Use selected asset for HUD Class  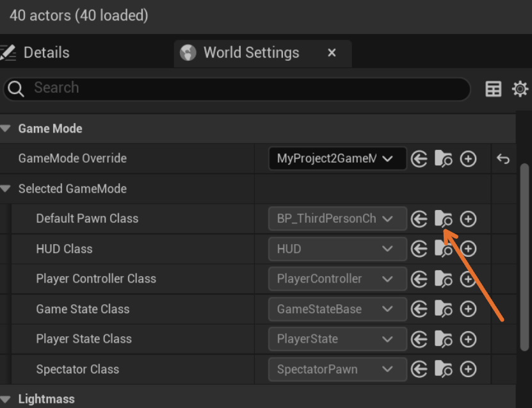coord(419,249)
